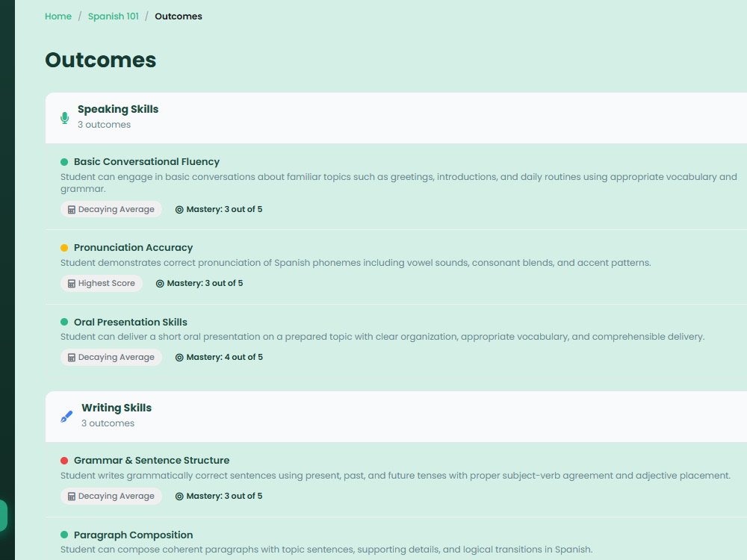Click the green sidebar tab at left edge
The height and width of the screenshot is (560, 747).
coord(3,515)
